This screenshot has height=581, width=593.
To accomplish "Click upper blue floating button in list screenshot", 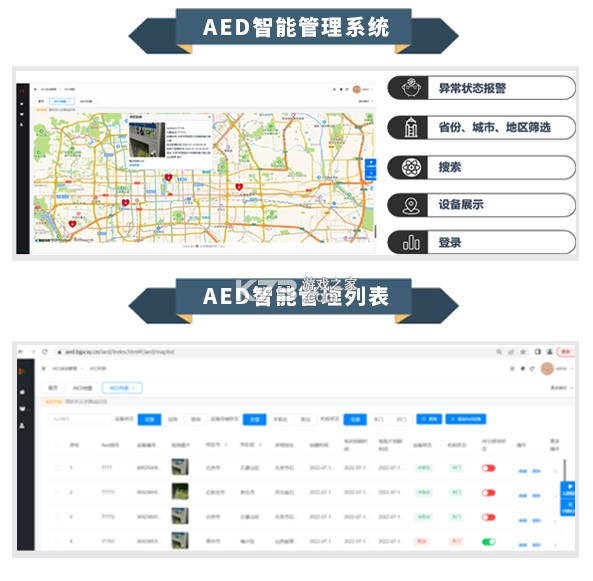I will point(567,490).
